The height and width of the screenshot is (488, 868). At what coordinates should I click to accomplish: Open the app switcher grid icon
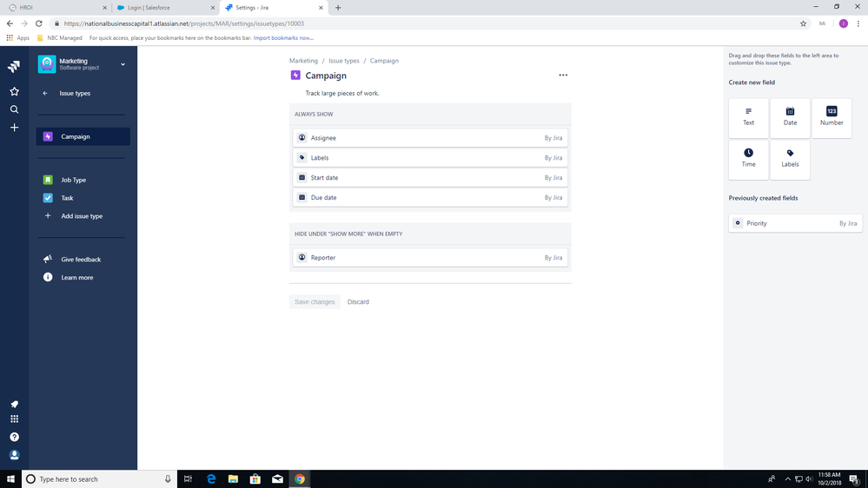(15, 419)
